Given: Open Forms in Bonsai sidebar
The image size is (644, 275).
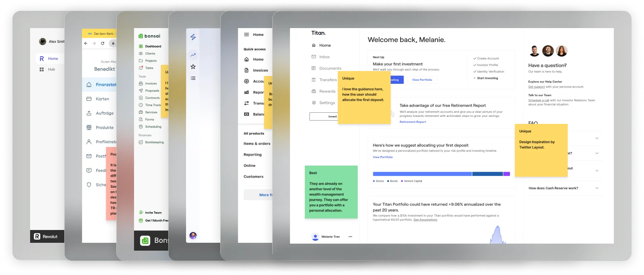Looking at the screenshot, I should pos(146,119).
